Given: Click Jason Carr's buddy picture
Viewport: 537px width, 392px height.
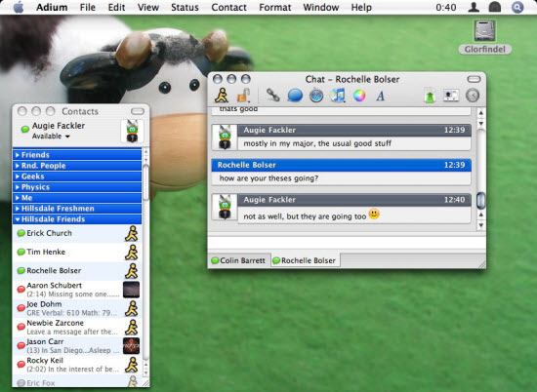Looking at the screenshot, I should 131,346.
